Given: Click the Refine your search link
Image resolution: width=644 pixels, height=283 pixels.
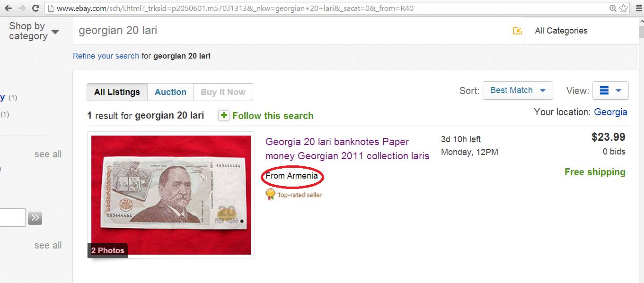Looking at the screenshot, I should 106,56.
